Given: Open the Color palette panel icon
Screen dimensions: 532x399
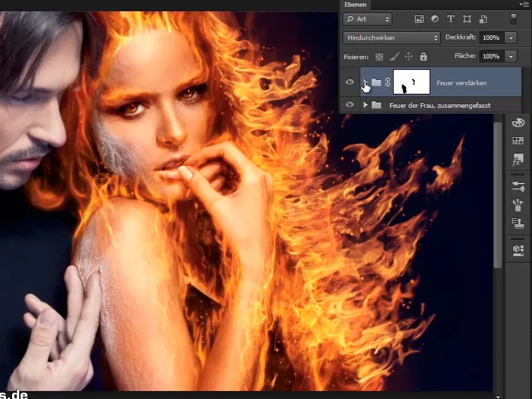Looking at the screenshot, I should click(x=518, y=122).
